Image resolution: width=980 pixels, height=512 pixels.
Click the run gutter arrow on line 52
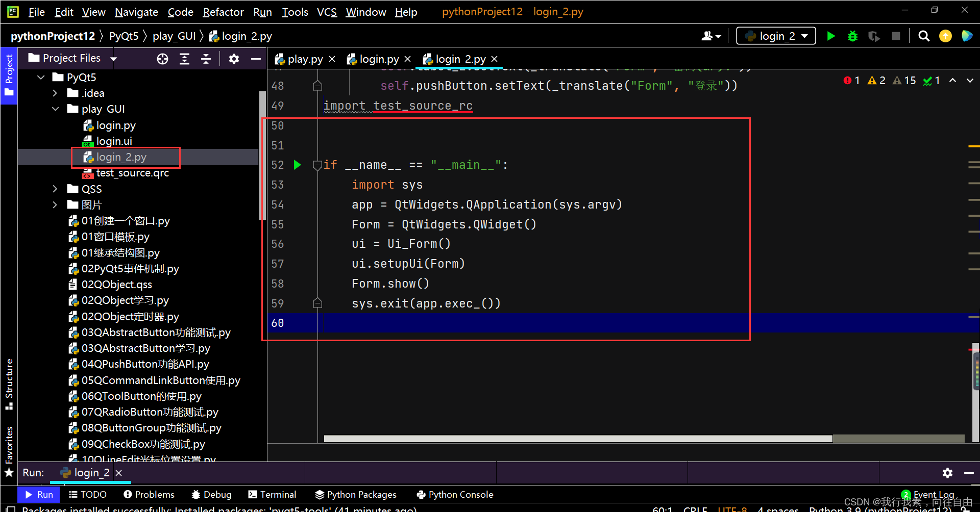click(298, 165)
